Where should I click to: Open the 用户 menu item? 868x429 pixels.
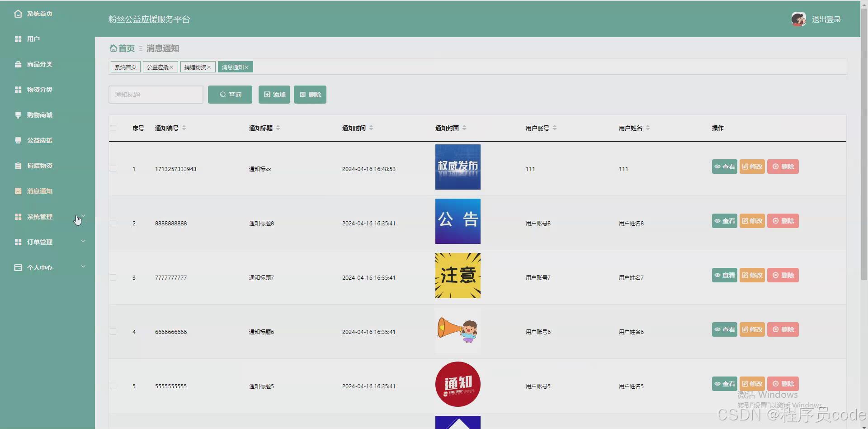(47, 39)
